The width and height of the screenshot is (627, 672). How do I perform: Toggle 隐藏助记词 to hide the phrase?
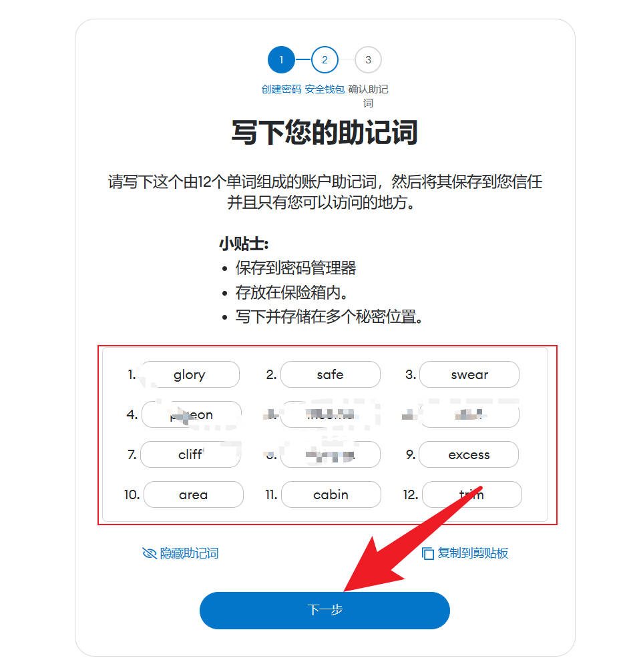pyautogui.click(x=180, y=553)
